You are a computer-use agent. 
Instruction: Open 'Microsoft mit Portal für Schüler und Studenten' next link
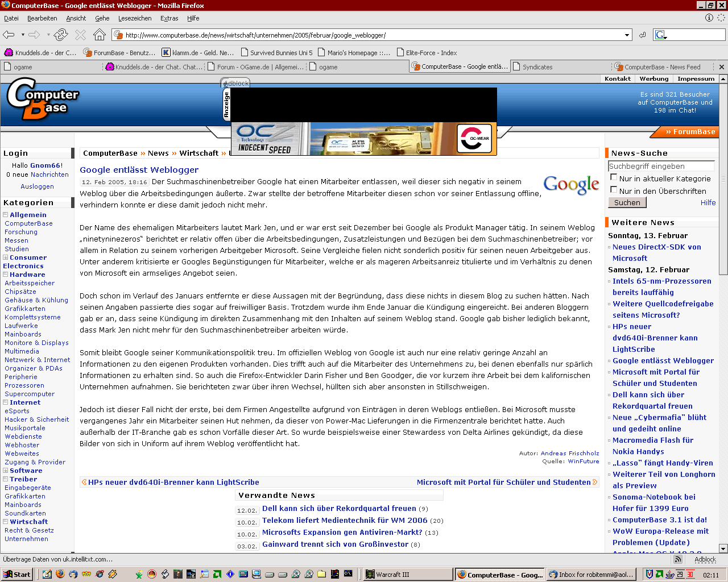point(503,483)
